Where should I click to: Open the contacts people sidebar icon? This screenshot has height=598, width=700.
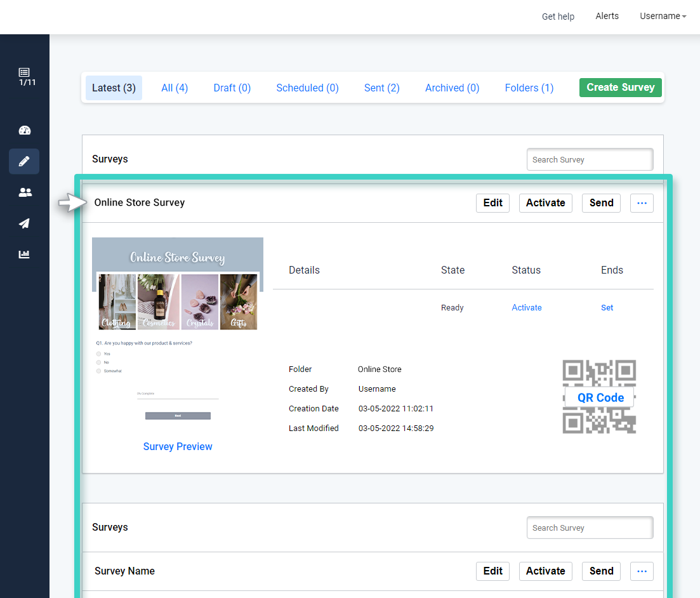coord(25,192)
